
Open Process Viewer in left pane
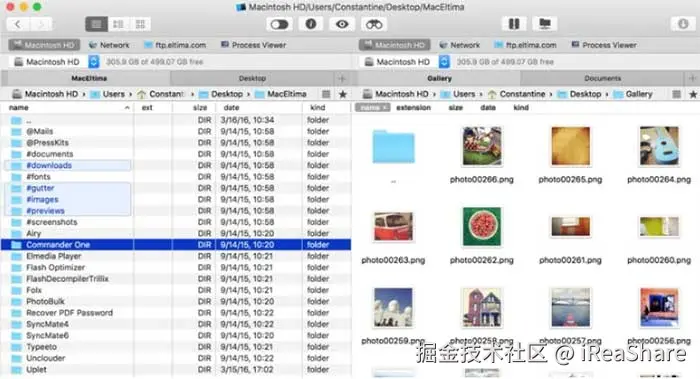[254, 45]
